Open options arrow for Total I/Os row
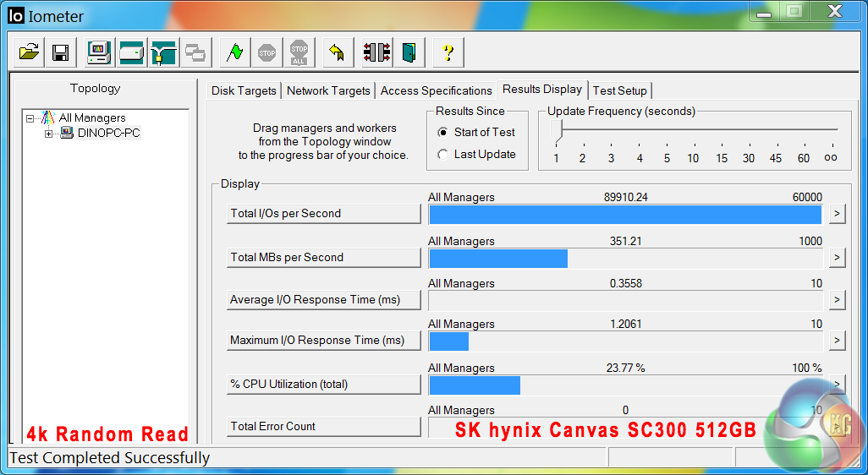This screenshot has height=475, width=868. (x=837, y=214)
